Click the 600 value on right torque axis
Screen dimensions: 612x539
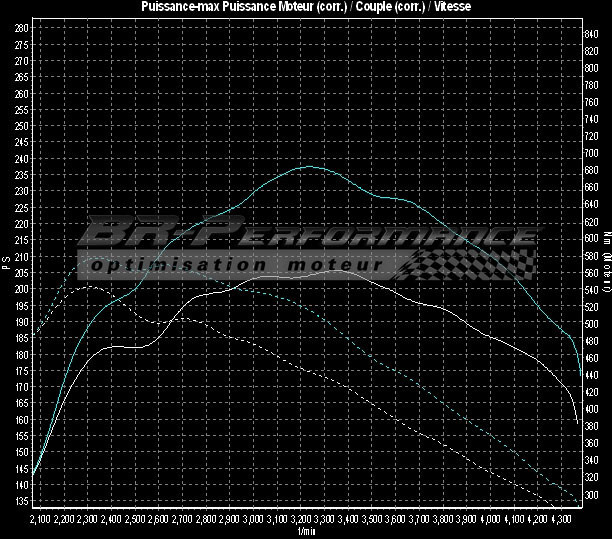pyautogui.click(x=590, y=238)
